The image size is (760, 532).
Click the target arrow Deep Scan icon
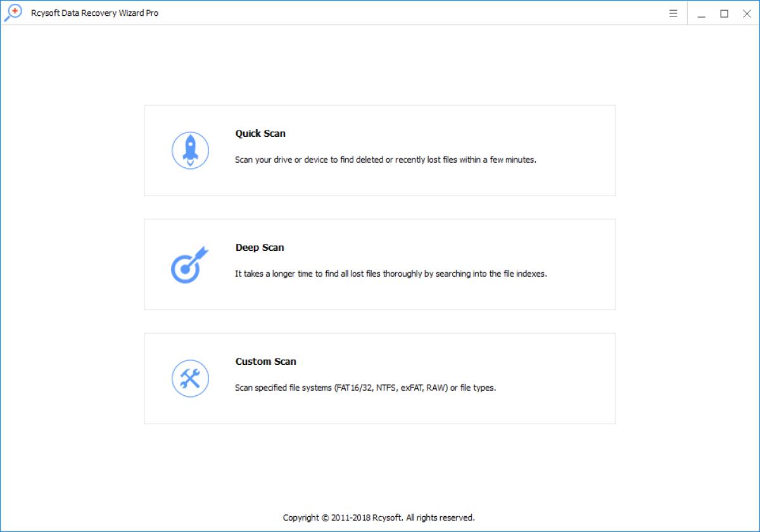point(188,265)
